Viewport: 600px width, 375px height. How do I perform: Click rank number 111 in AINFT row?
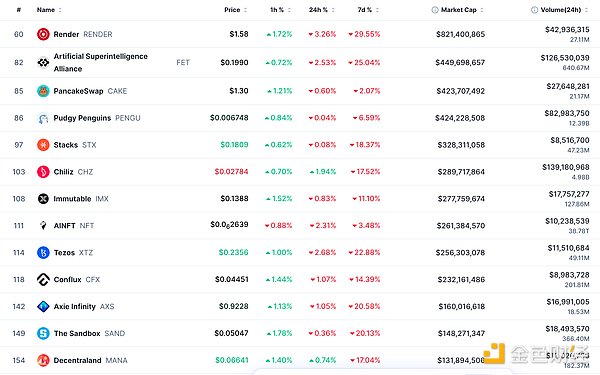[x=19, y=226]
